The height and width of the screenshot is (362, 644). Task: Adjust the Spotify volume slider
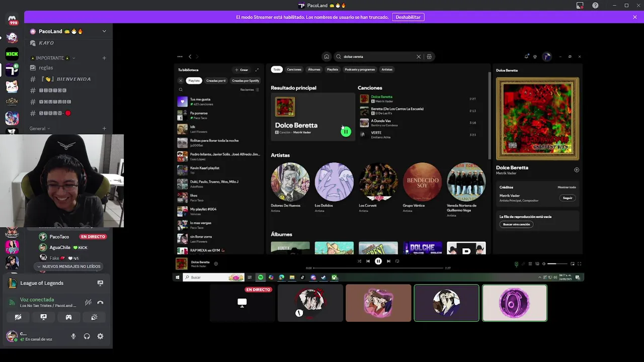pos(557,264)
